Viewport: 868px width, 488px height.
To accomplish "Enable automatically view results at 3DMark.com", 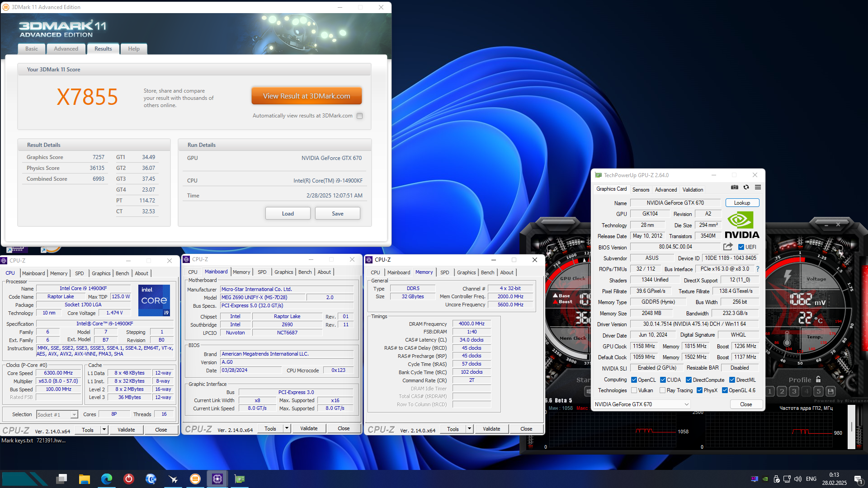I will pos(360,116).
